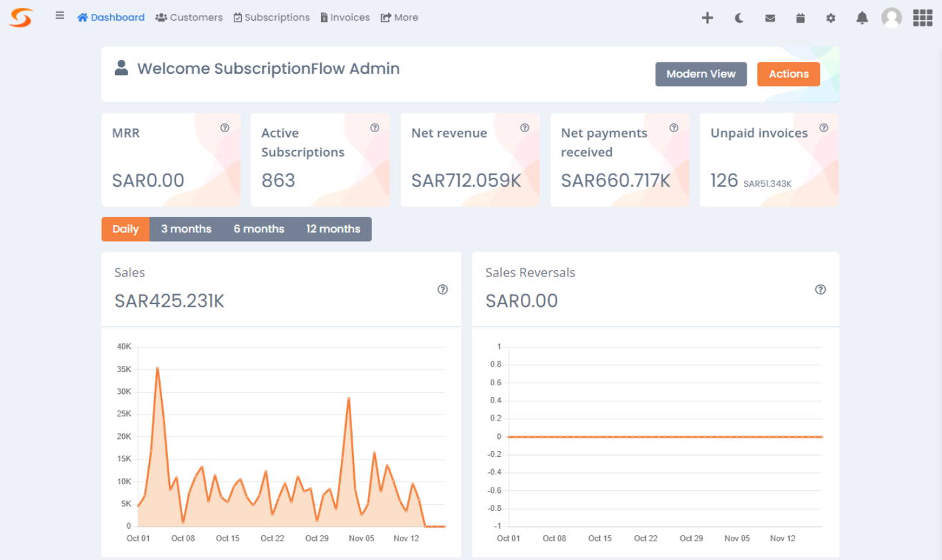The image size is (942, 560).
Task: Open the Customers menu item
Action: click(x=189, y=17)
